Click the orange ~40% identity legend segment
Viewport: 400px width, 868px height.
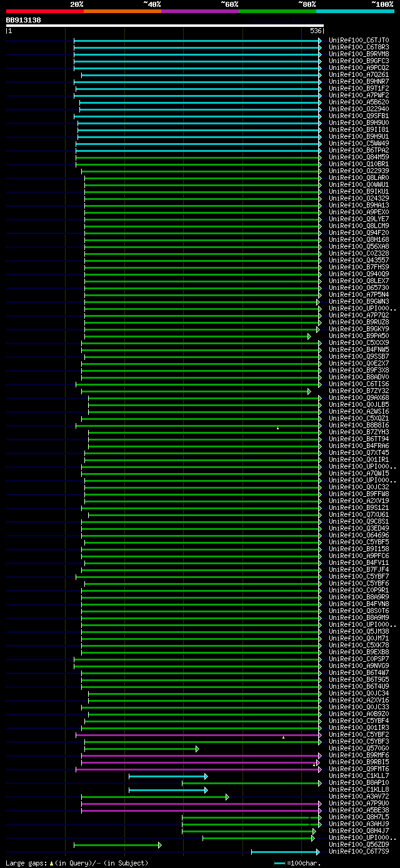(122, 11)
